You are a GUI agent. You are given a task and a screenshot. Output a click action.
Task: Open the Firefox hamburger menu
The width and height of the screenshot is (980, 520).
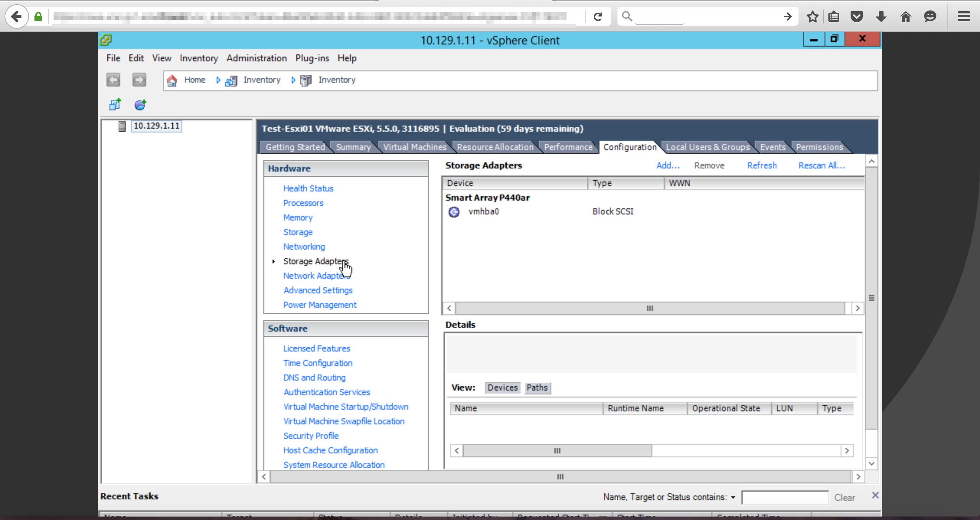coord(964,16)
